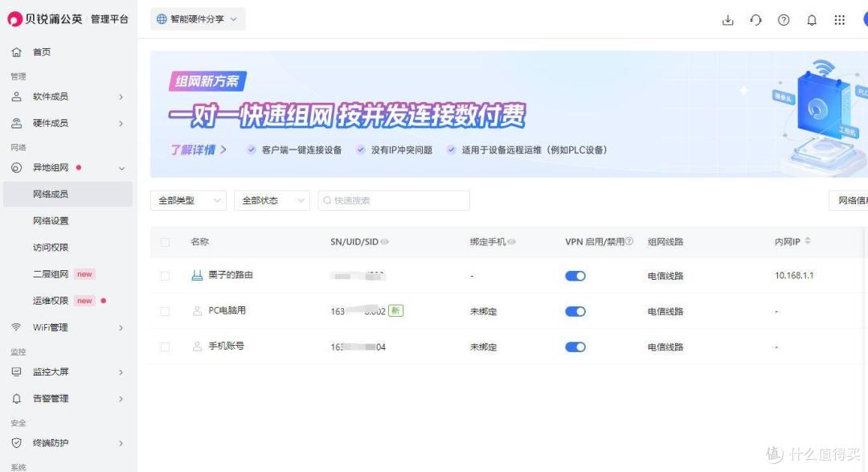Open the 智能硬件分享 network dropdown
Screen dimensions: 868x472
click(x=198, y=18)
